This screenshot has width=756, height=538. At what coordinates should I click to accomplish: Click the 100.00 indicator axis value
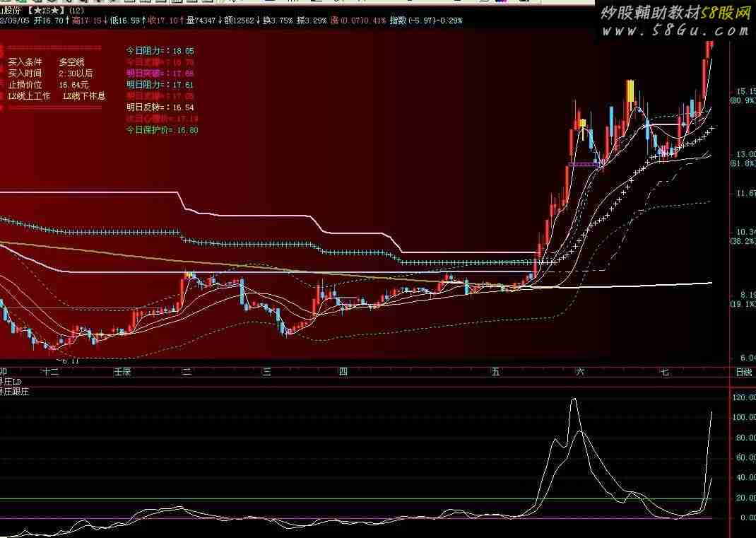tap(744, 417)
